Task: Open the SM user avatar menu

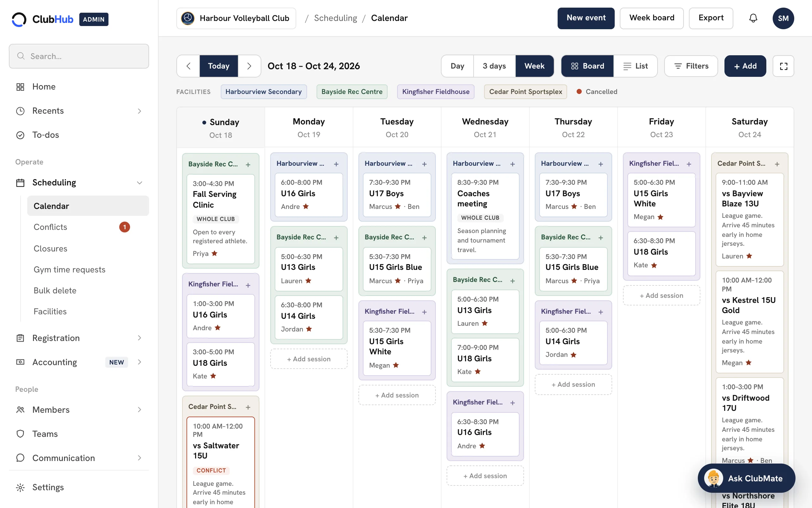Action: click(783, 18)
